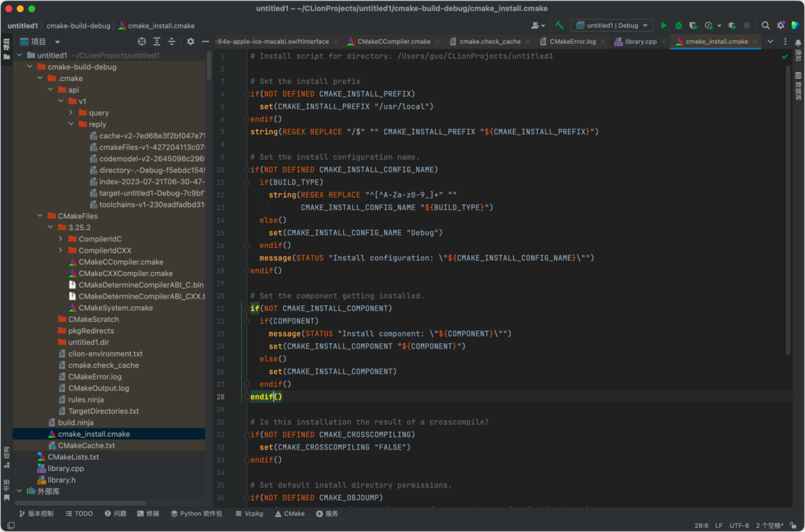Click the editor vertical scrollbar
Screen dimensions: 805x532
788,210
